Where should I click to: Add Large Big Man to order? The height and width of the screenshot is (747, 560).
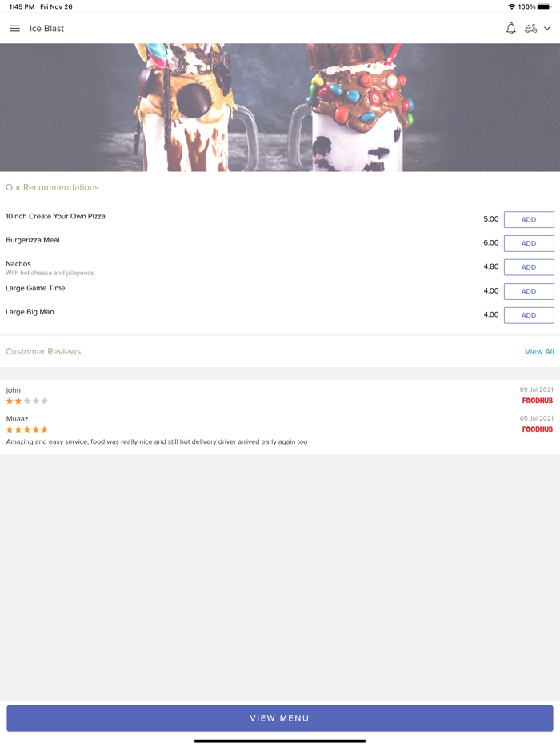tap(529, 315)
